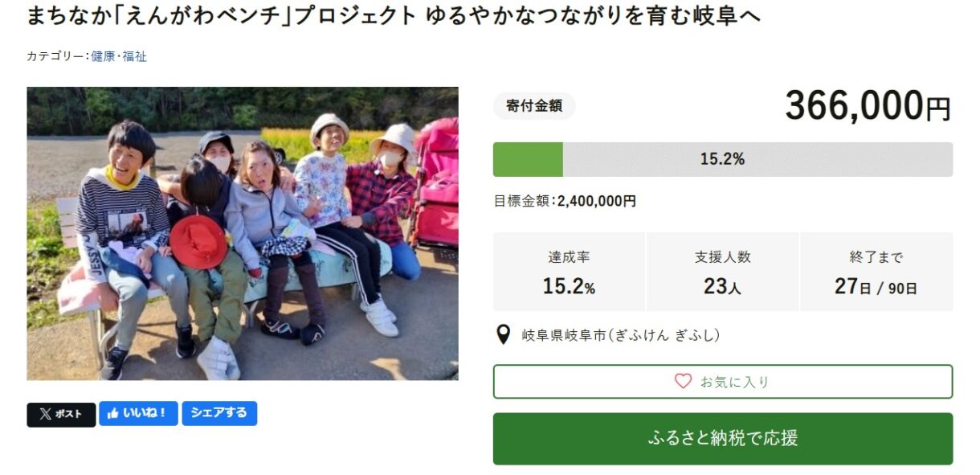Click the 支援人数 23人 tile
This screenshot has width=980, height=475.
(x=722, y=272)
